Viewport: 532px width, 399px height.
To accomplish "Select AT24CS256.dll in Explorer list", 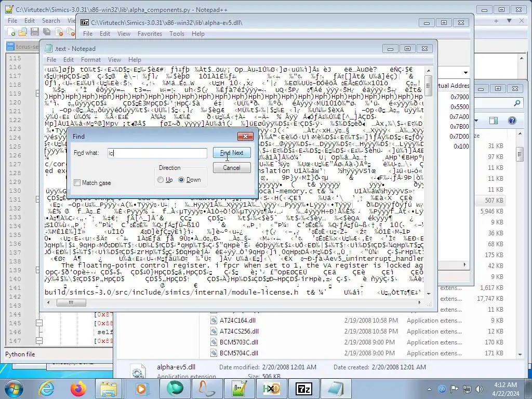I will (239, 331).
